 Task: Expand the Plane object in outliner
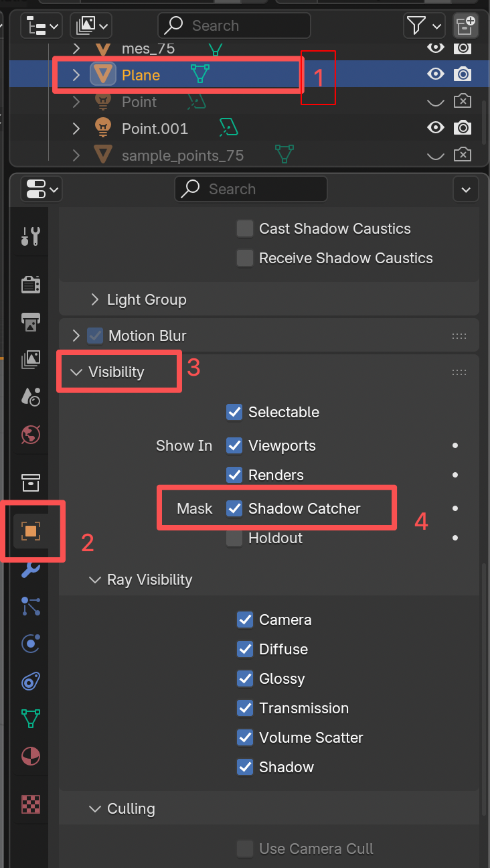tap(76, 75)
